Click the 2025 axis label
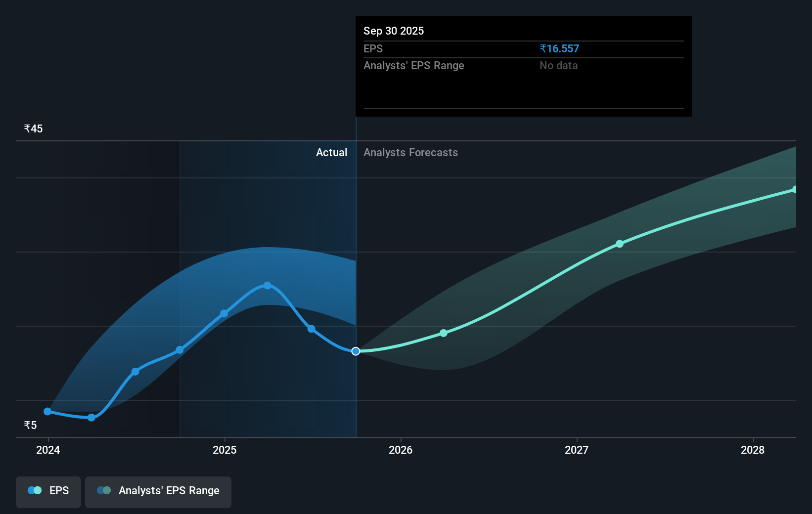The height and width of the screenshot is (514, 812). coord(225,450)
